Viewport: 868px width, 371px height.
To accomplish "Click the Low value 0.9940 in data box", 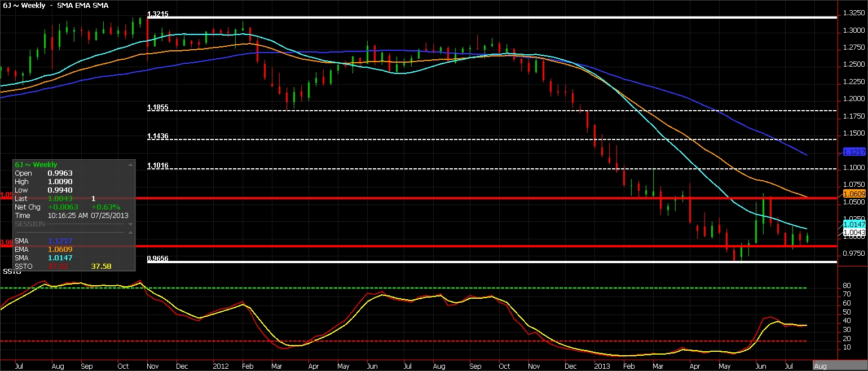I will [61, 190].
